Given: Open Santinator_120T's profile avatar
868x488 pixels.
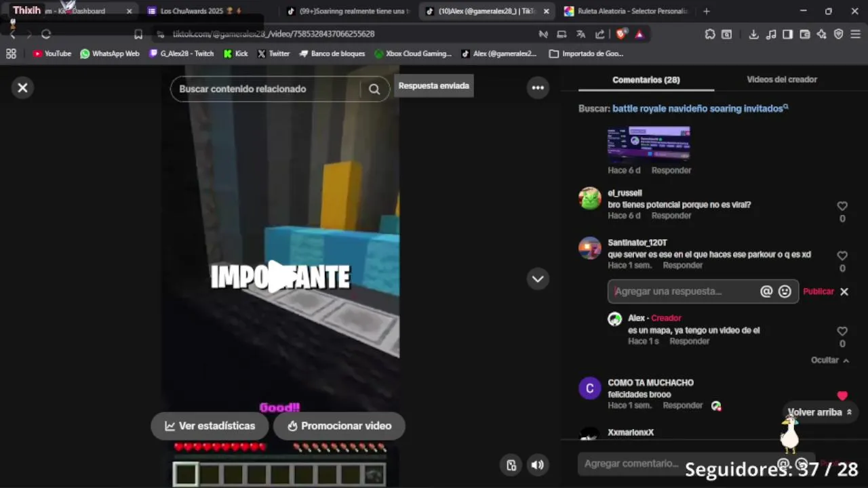Looking at the screenshot, I should click(590, 248).
